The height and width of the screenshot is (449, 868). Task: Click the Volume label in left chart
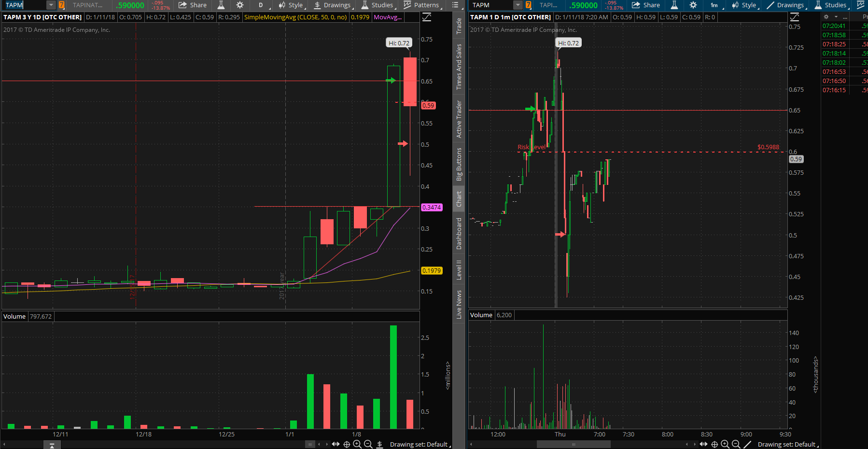14,317
